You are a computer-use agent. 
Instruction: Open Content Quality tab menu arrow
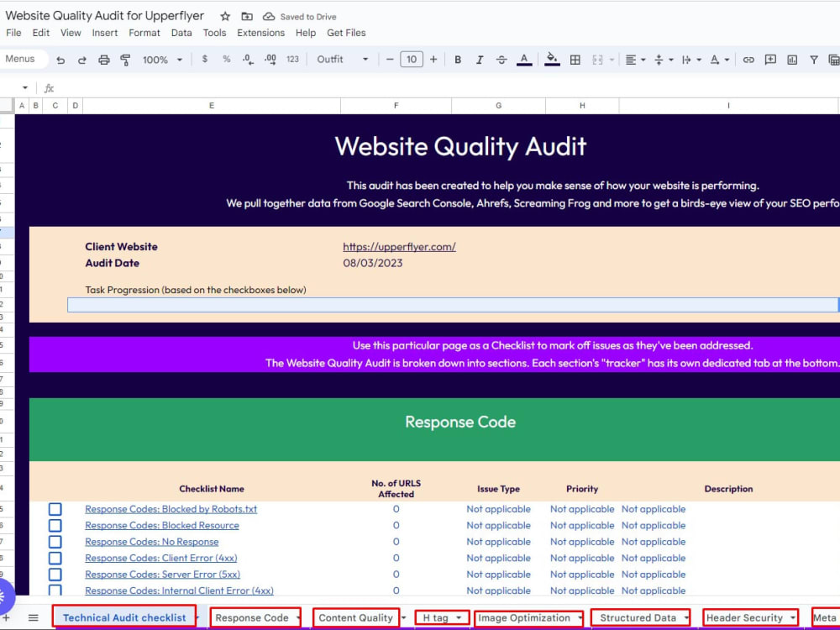coord(403,617)
